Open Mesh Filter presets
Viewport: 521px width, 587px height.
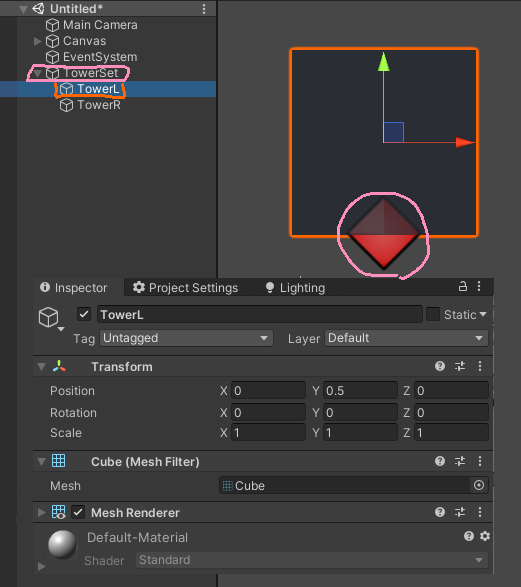click(x=460, y=461)
